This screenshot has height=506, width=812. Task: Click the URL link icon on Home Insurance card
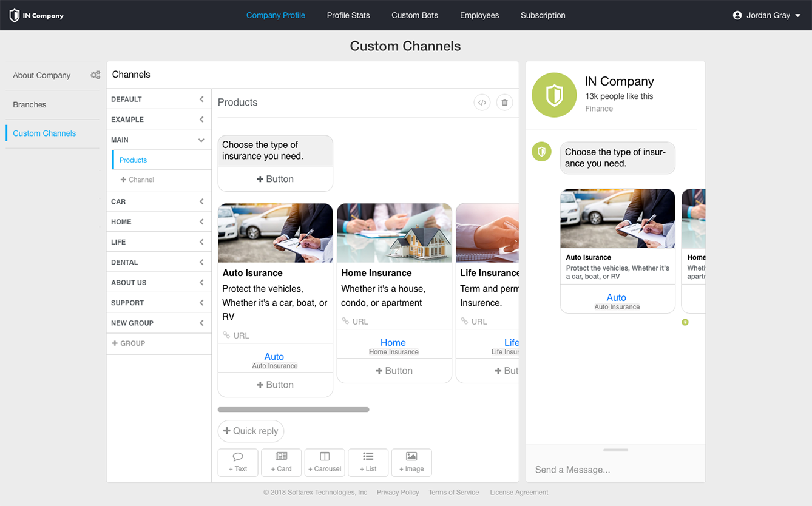coord(345,321)
